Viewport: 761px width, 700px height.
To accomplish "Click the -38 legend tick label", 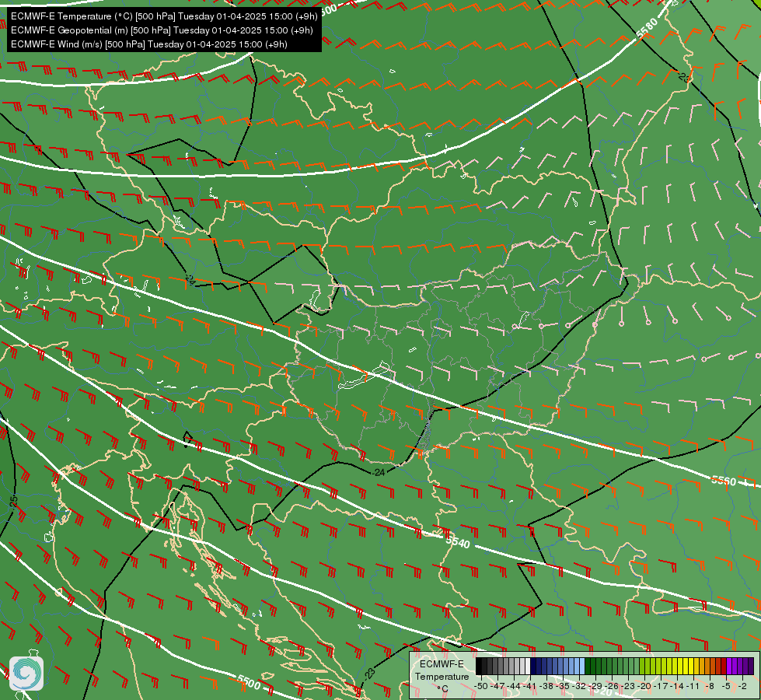I will [546, 686].
